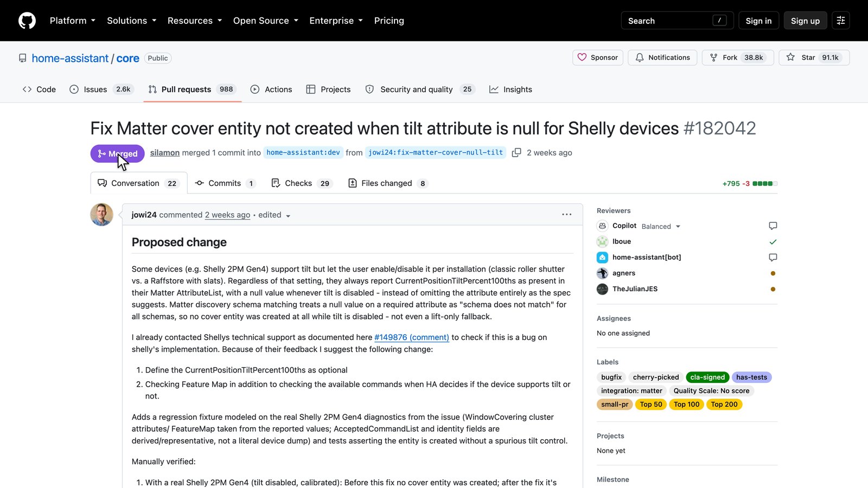
Task: Open the diffstat blocks next to +795 -3
Action: (765, 184)
